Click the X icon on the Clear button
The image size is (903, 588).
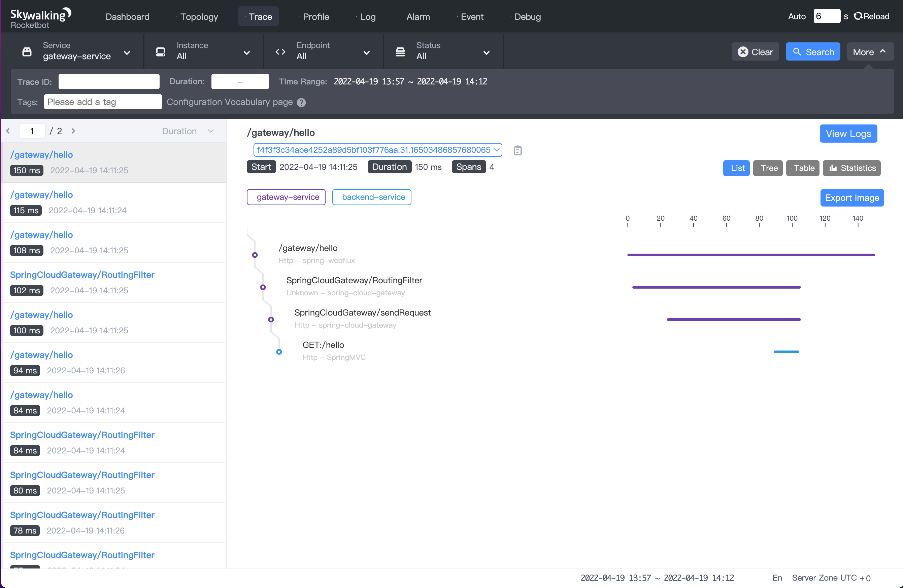point(743,51)
